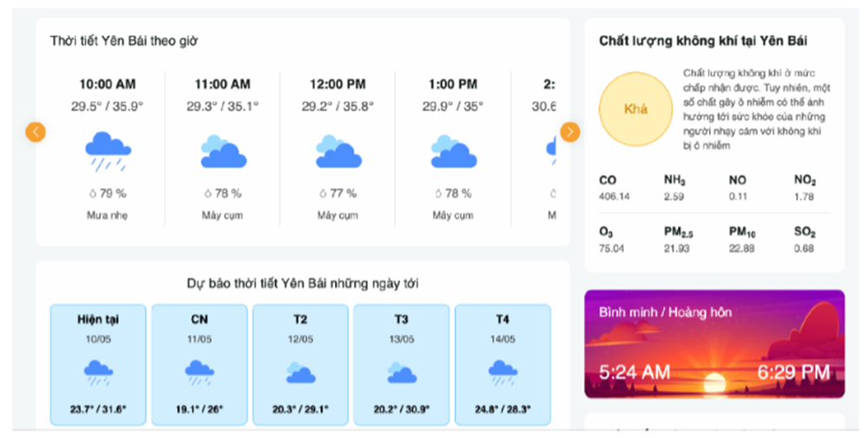
Task: Select the cloud icon under 11:00 AM
Action: pos(224,152)
